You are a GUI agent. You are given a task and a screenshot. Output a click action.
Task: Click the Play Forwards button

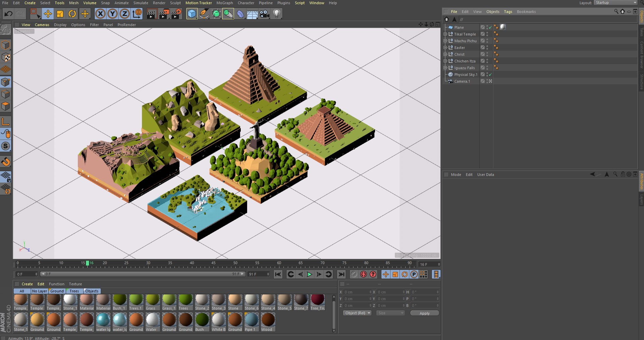click(309, 274)
